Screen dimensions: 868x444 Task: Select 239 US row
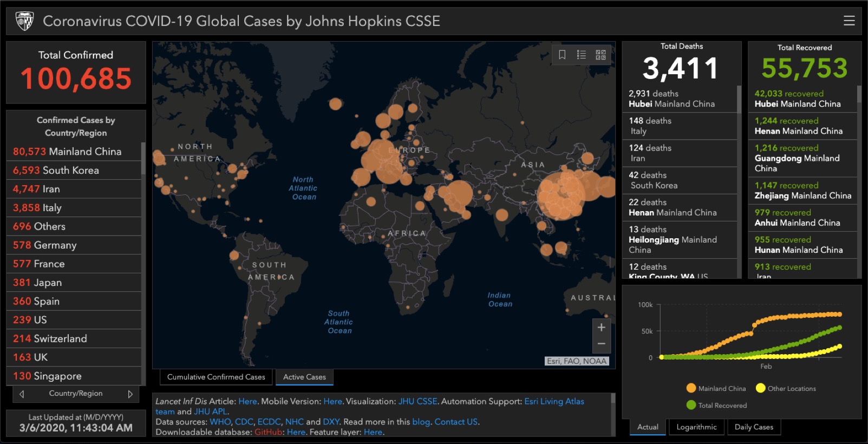coord(74,320)
